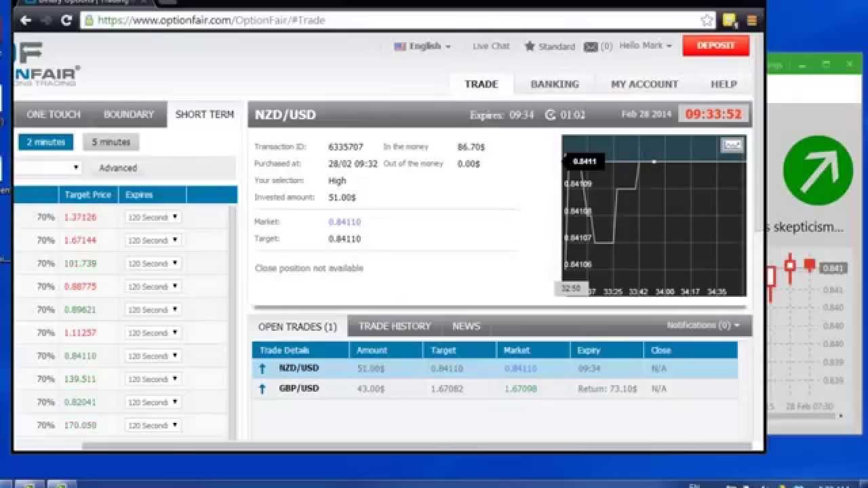This screenshot has width=868, height=488.
Task: Select the OPEN TRADES (1) tab
Action: pyautogui.click(x=298, y=327)
